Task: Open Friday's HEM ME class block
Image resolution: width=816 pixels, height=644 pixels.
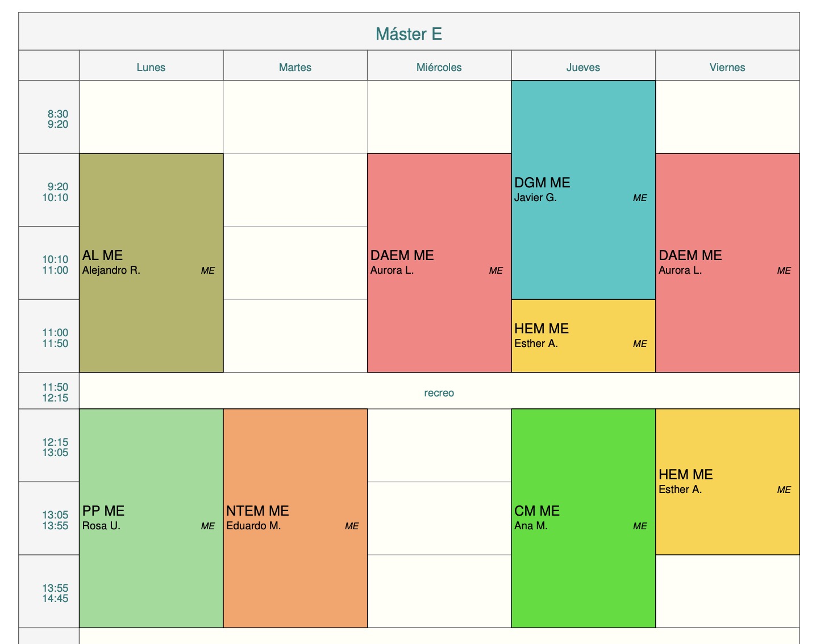Action: pos(727,482)
